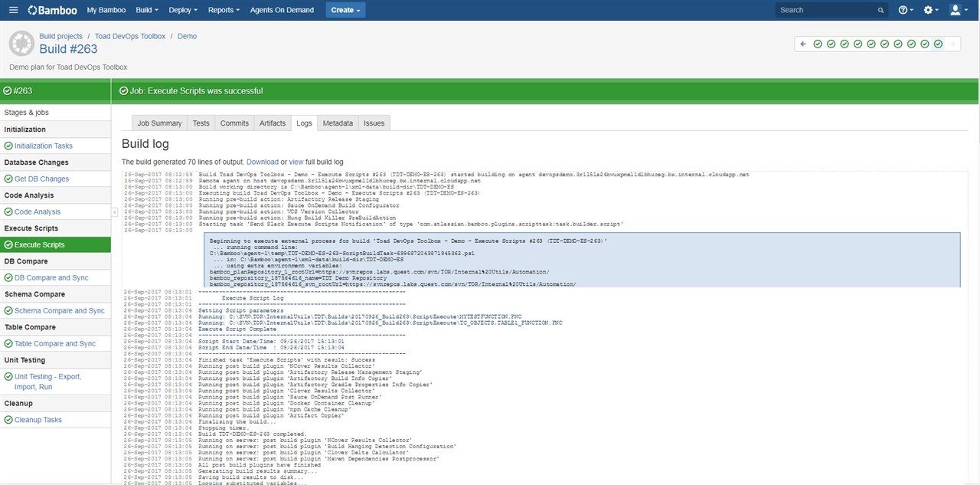Switch to the Commits tab
980x485 pixels.
234,123
